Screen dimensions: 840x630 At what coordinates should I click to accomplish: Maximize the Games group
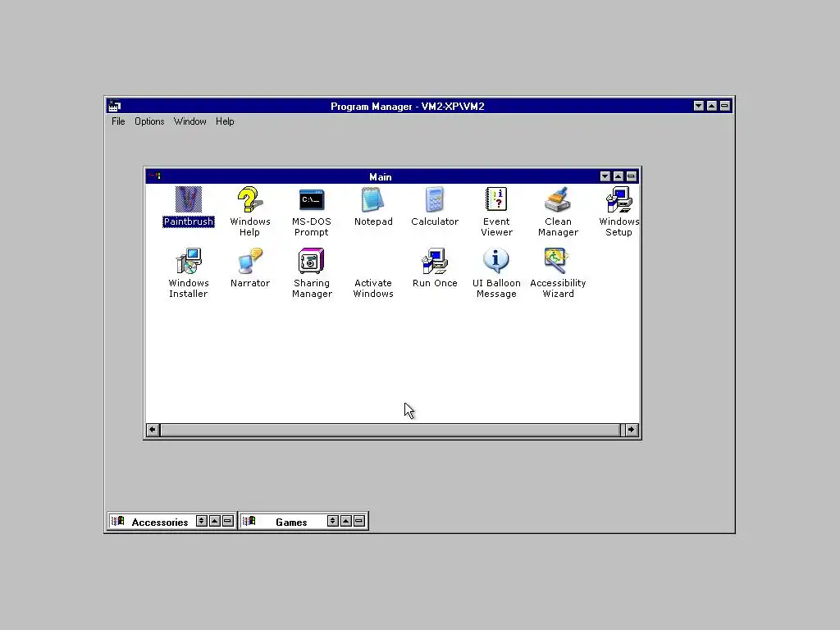(x=346, y=521)
